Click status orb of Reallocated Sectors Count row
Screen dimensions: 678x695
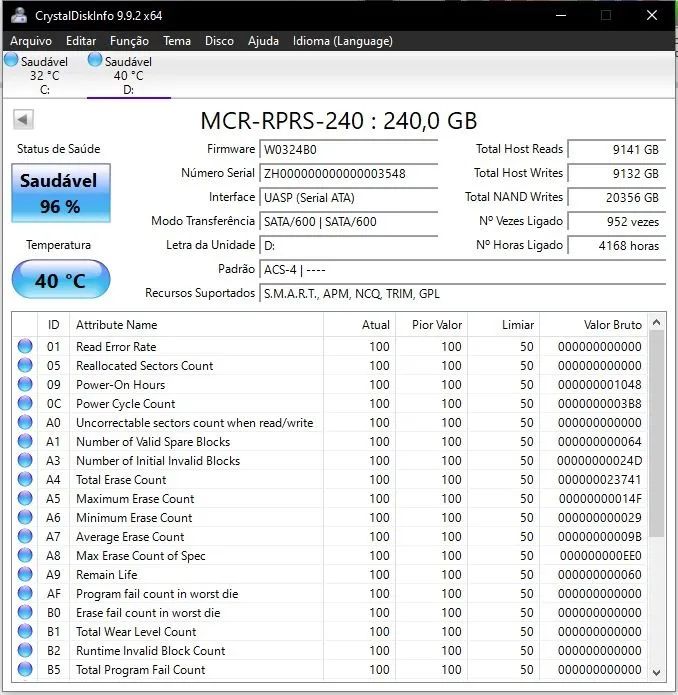pos(25,365)
